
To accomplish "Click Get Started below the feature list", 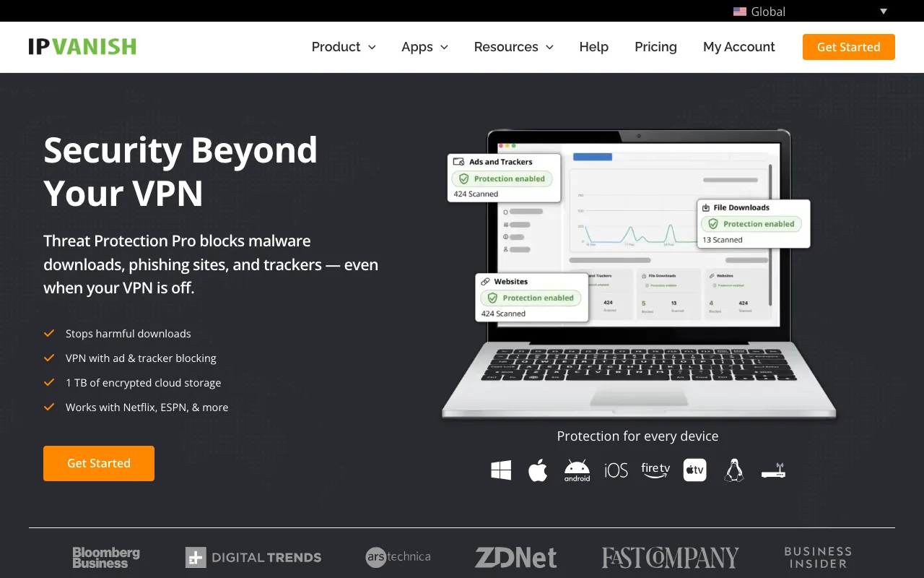I will tap(99, 463).
